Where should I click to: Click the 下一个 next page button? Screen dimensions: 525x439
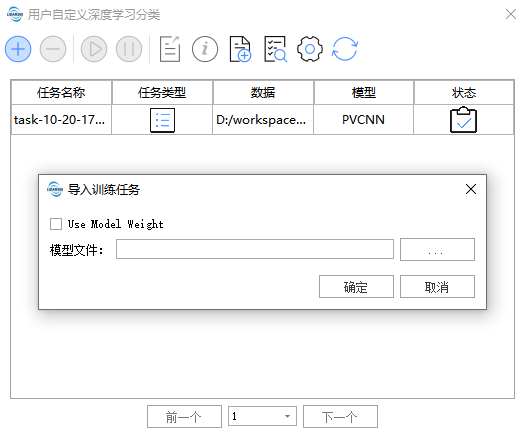click(x=340, y=417)
